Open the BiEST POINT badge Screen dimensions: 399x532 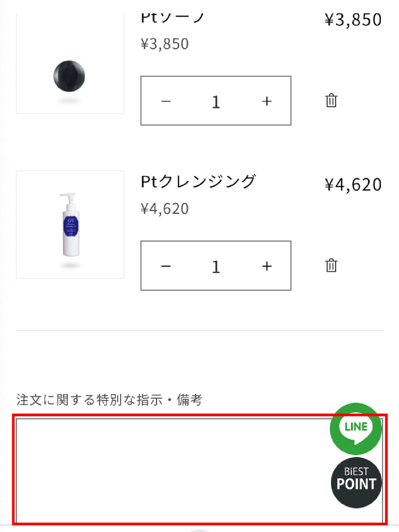tap(356, 482)
